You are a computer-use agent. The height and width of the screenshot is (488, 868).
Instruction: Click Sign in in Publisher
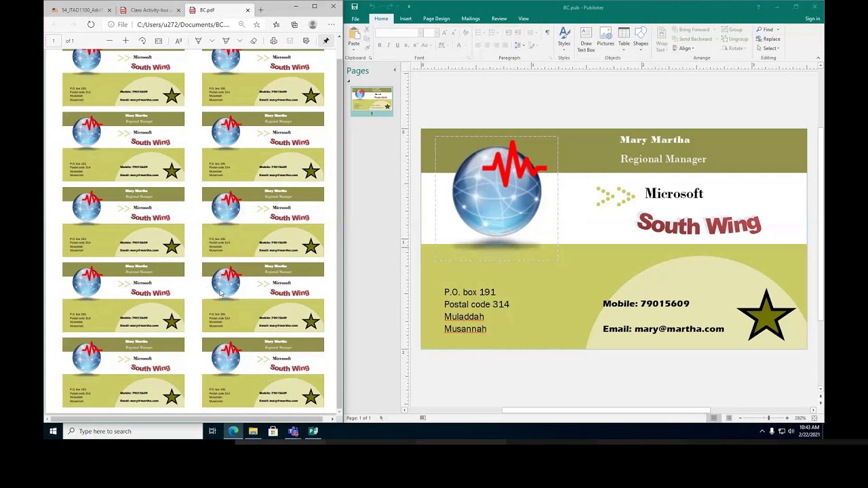point(812,18)
